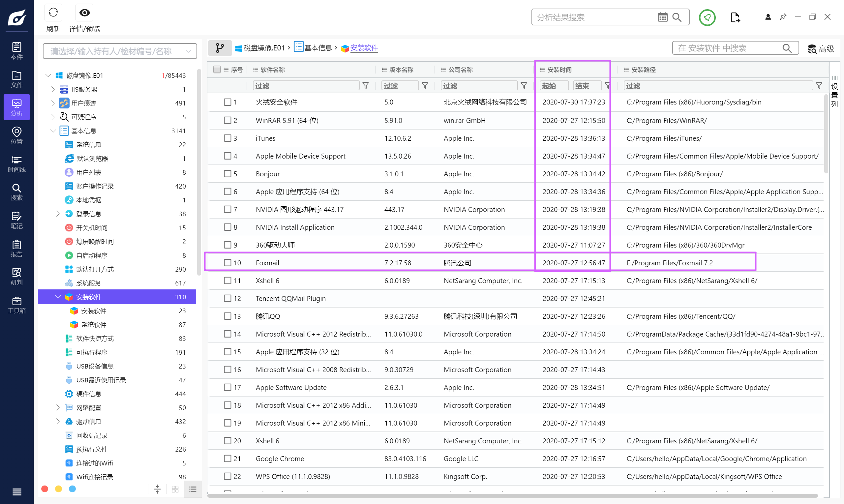Image resolution: width=844 pixels, height=504 pixels.
Task: Click the calendar icon in analysis search box
Action: [662, 17]
